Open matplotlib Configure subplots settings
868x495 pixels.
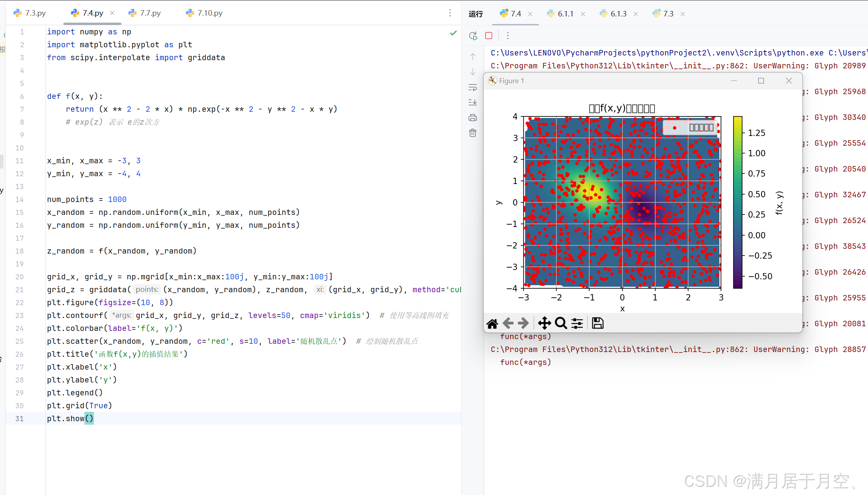(x=577, y=323)
